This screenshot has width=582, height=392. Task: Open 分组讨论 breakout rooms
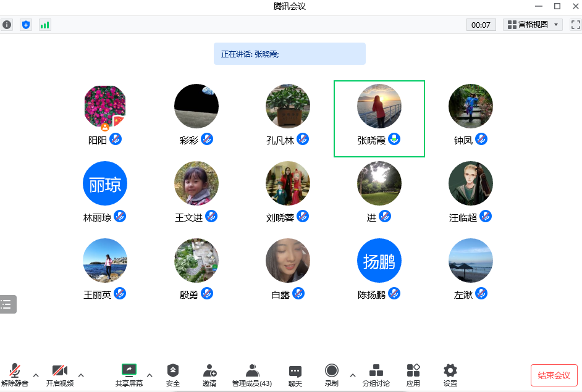click(x=376, y=375)
